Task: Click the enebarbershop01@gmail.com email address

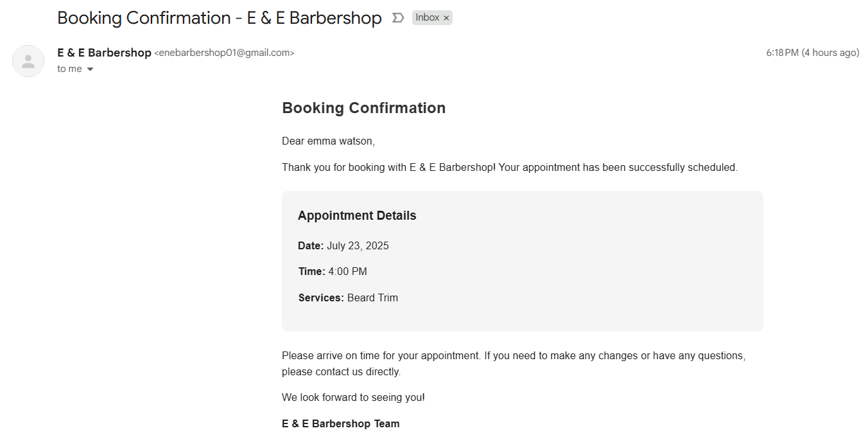Action: click(x=224, y=53)
